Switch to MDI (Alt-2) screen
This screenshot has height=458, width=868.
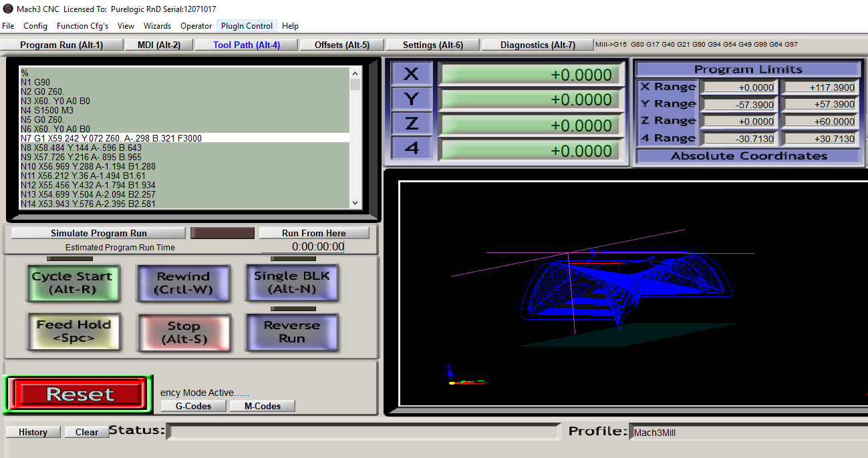click(x=159, y=45)
